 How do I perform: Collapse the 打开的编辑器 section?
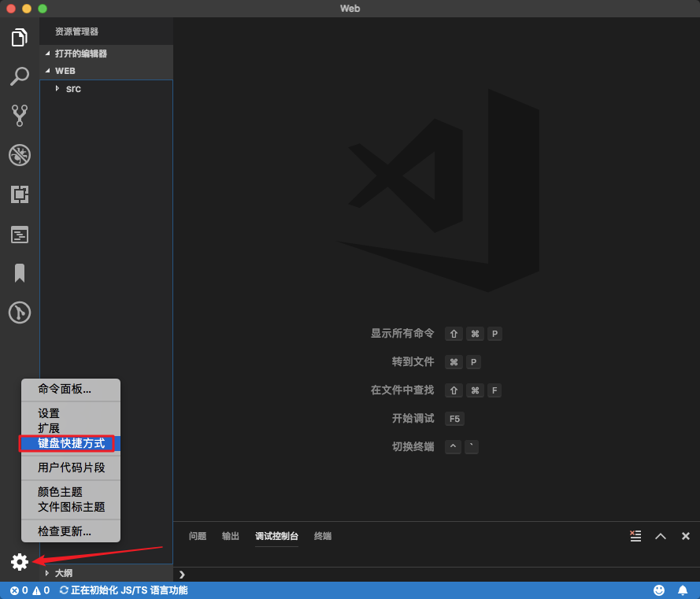coord(83,54)
